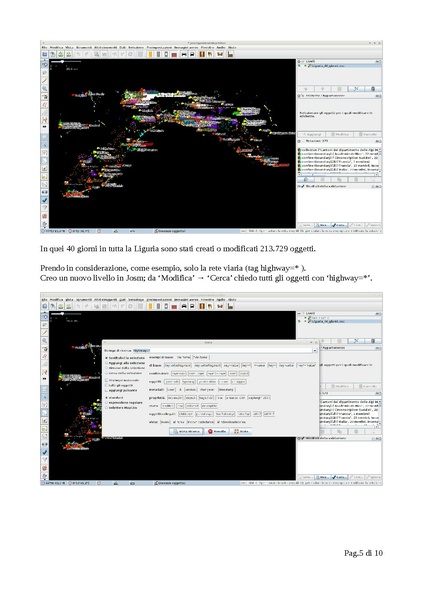Viewport: 423px width, 598px height.
Task: Select 'espressione regolare' radio in Cerca dialog
Action: (x=106, y=403)
